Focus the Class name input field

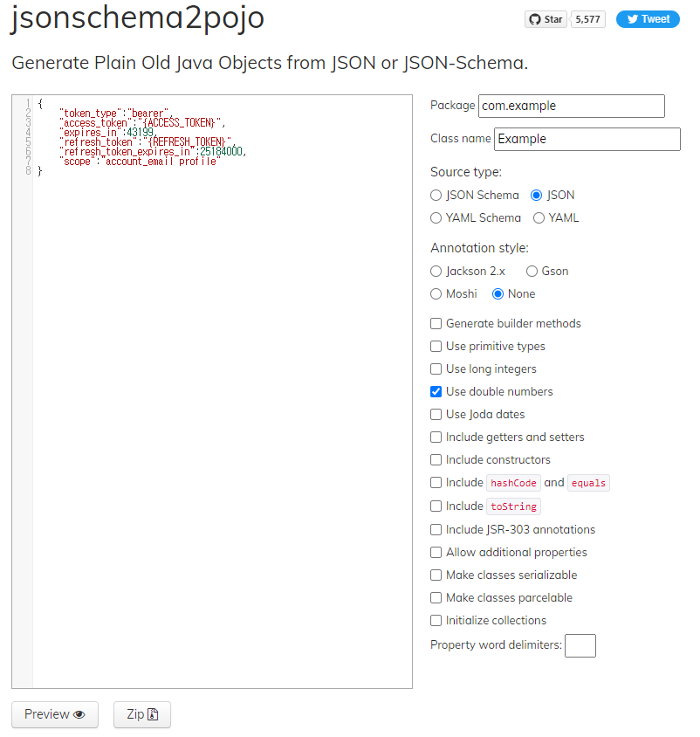(587, 139)
